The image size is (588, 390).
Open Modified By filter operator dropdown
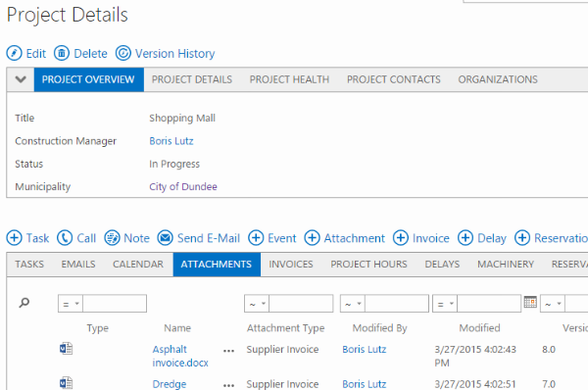[353, 304]
